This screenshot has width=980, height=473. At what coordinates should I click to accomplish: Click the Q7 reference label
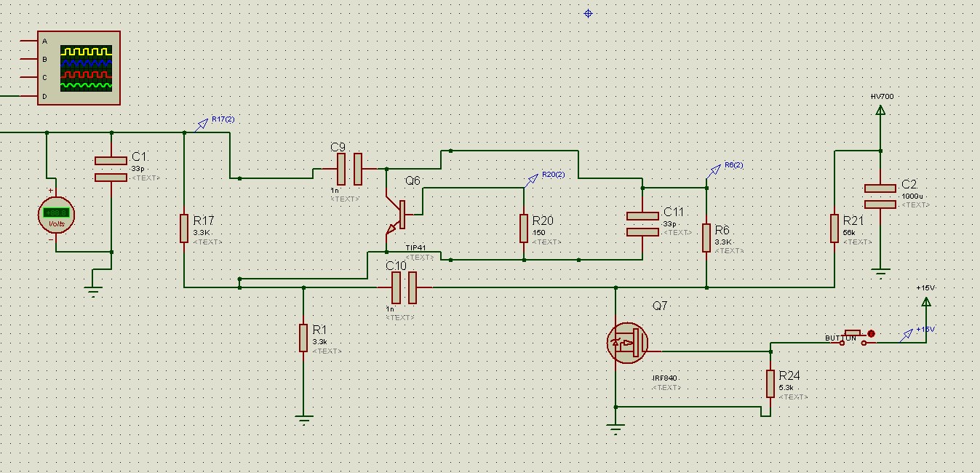(659, 306)
